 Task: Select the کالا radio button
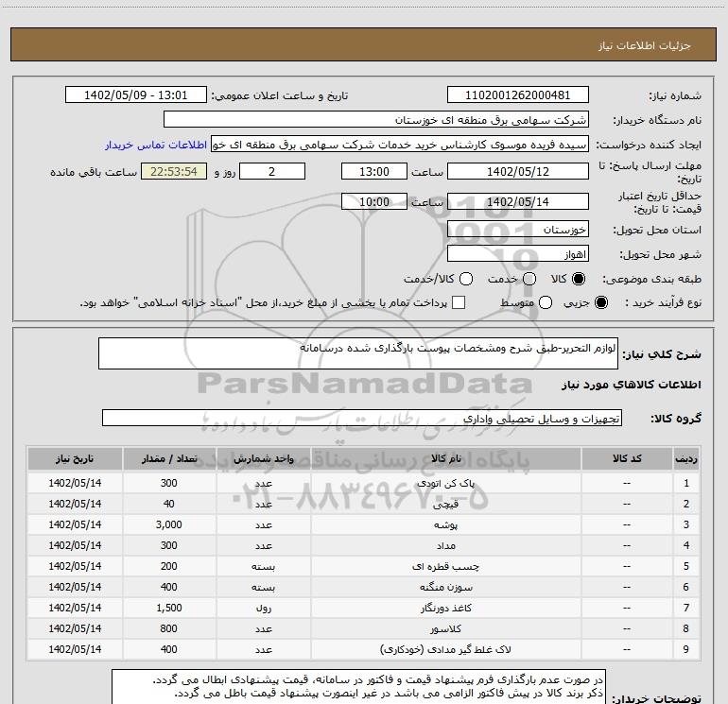click(x=579, y=280)
